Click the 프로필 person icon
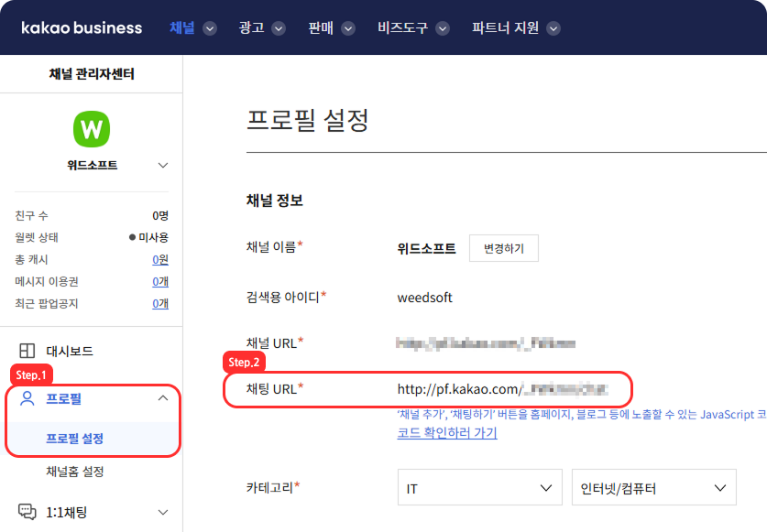The width and height of the screenshot is (767, 532). click(x=27, y=398)
